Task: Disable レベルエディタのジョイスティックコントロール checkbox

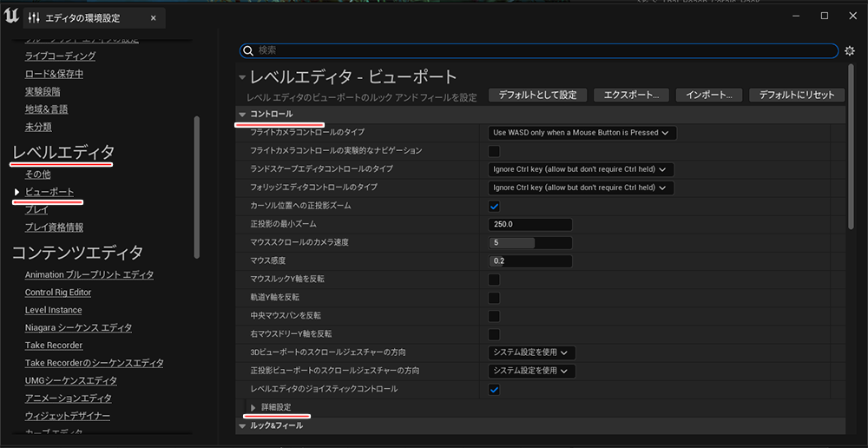Action: point(494,389)
